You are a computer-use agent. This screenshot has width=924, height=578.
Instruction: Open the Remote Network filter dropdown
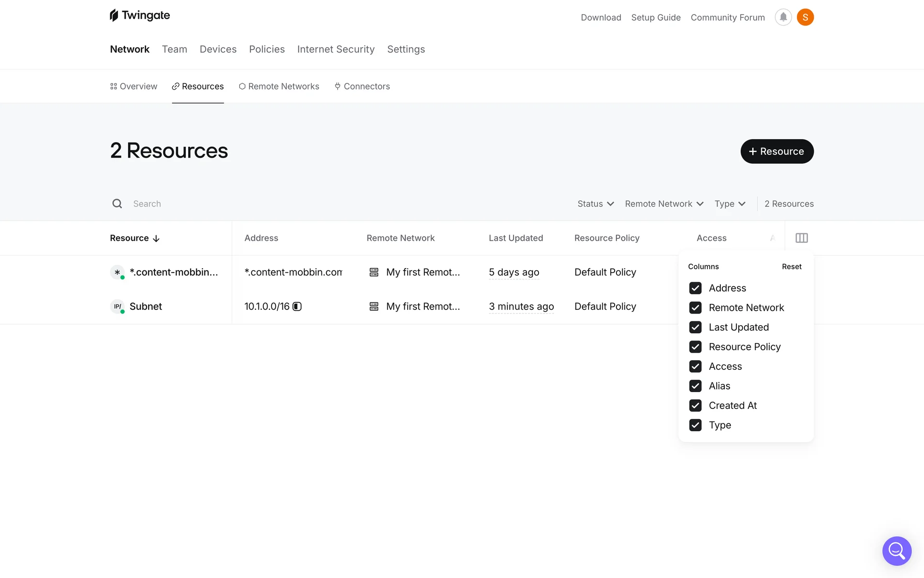point(664,204)
